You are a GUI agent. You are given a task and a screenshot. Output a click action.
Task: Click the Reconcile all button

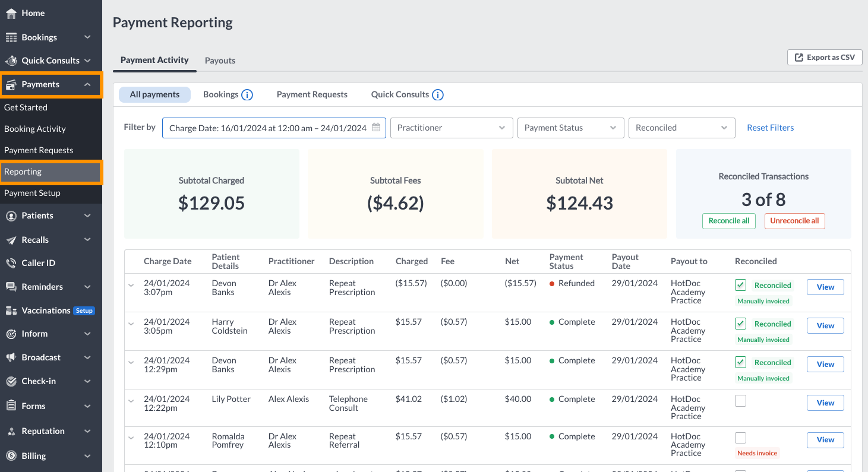click(x=729, y=221)
